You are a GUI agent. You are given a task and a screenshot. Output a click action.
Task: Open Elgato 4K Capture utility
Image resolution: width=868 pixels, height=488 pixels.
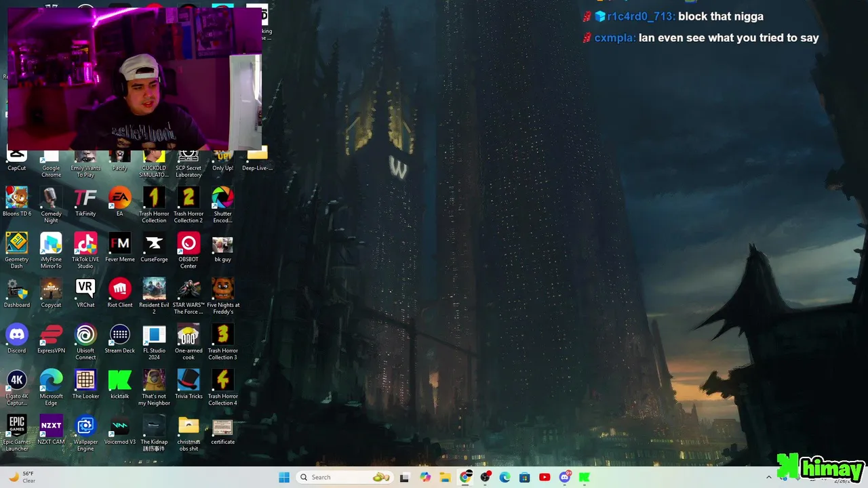point(17,387)
